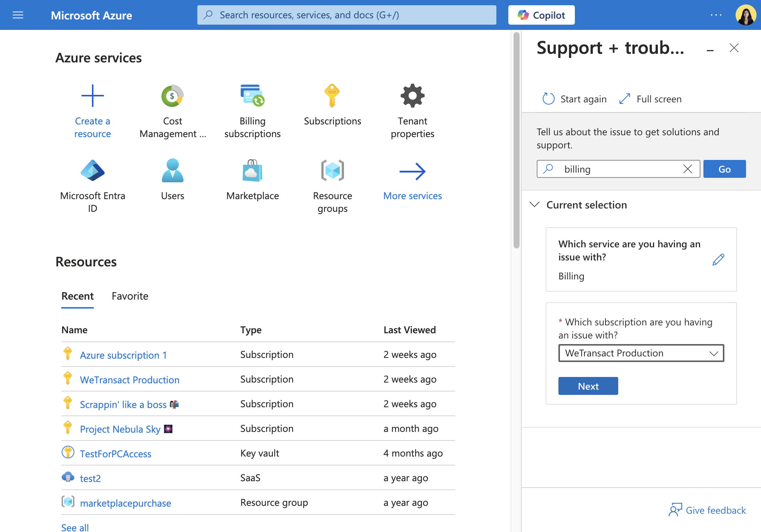Click the Create a resource label
761x532 pixels.
(92, 127)
